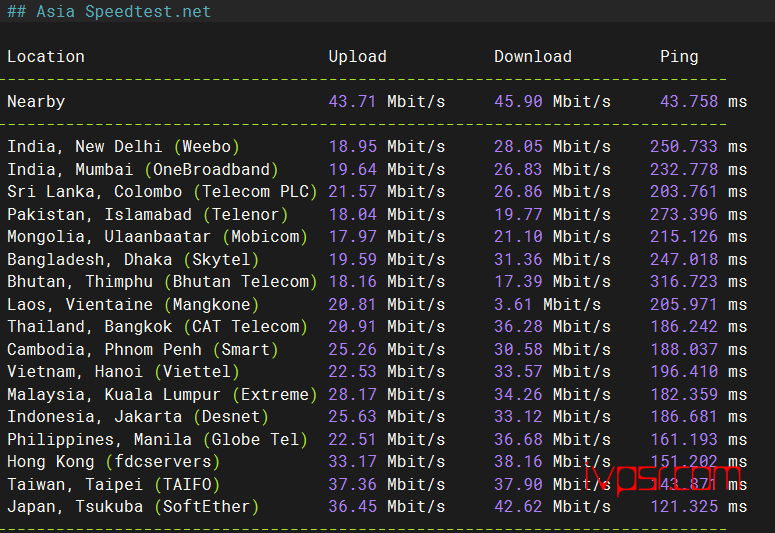This screenshot has width=775, height=533.
Task: Click 'Philippines, Manila (Globe Tel)' row text
Action: [157, 440]
